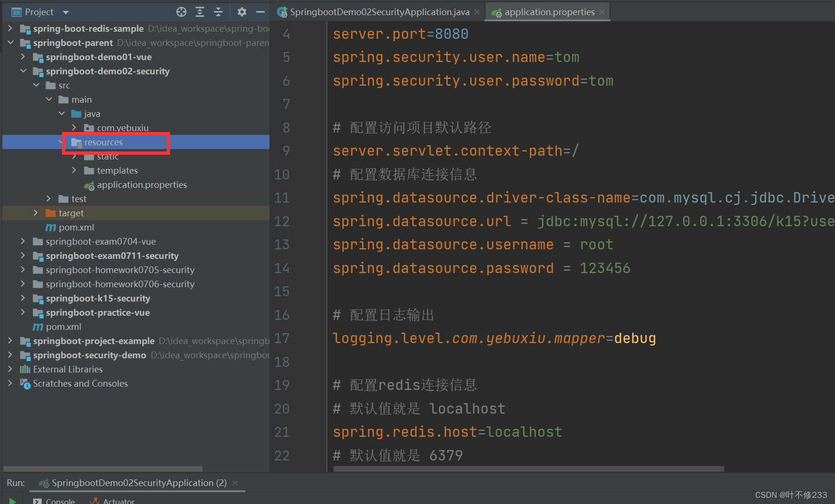The width and height of the screenshot is (835, 504).
Task: Select springboot-homework0705-security folder
Action: 120,270
